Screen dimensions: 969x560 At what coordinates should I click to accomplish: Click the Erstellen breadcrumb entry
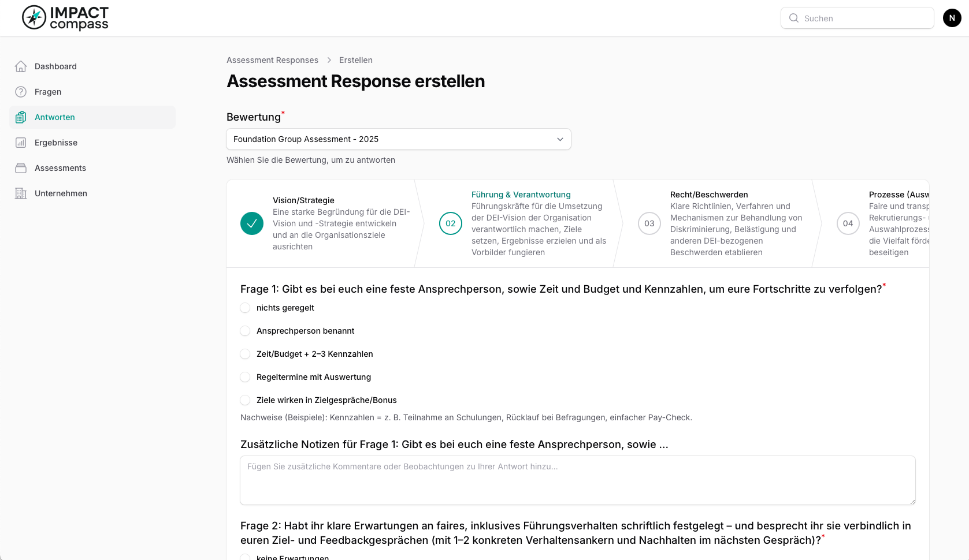[x=355, y=60]
